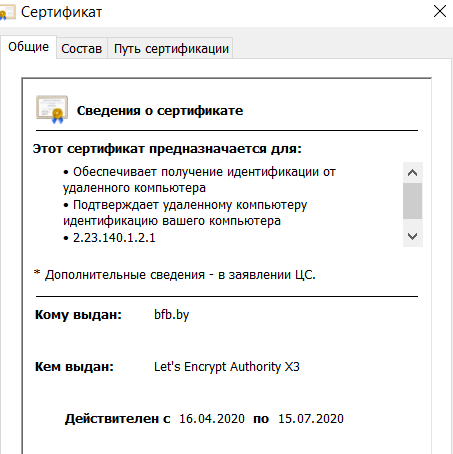Click the purposes list scroll up arrow
This screenshot has width=453, height=454.
[412, 173]
